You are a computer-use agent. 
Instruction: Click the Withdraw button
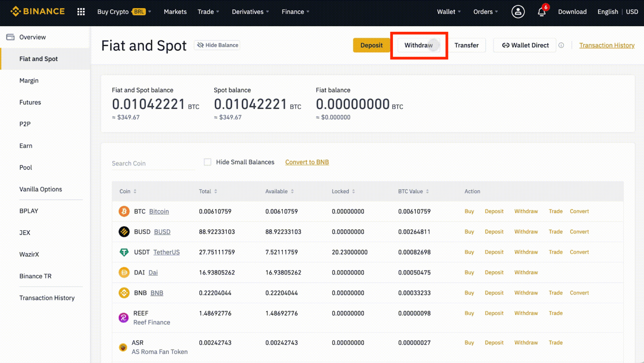pos(418,45)
